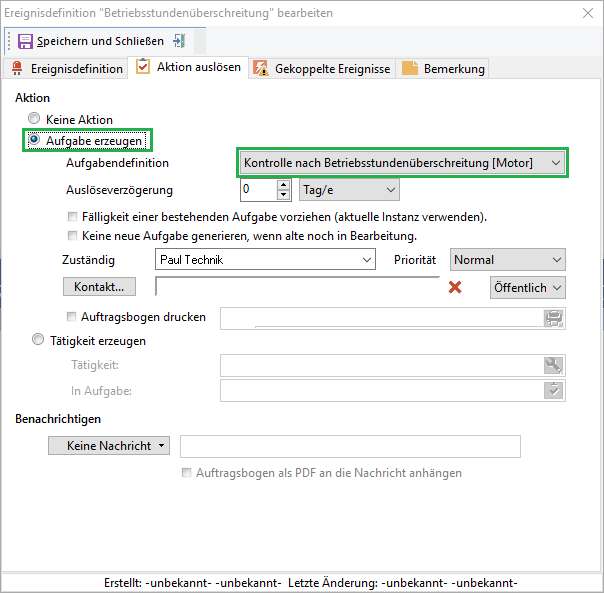Click the clipboard check icon on the Aktion auslösen tab
Screen dimensions: 604x593
click(143, 67)
